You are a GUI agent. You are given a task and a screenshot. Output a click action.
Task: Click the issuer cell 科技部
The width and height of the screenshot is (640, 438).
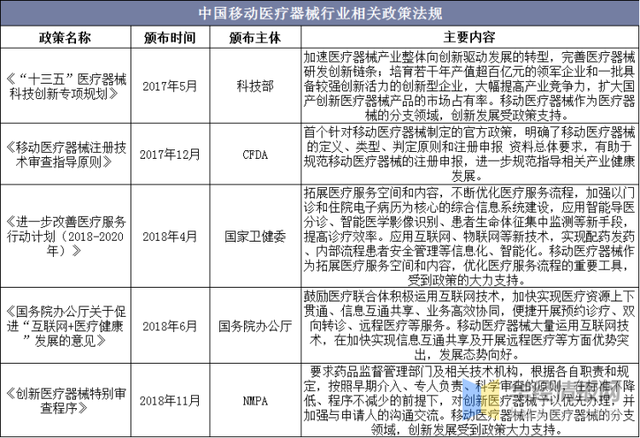coord(255,86)
